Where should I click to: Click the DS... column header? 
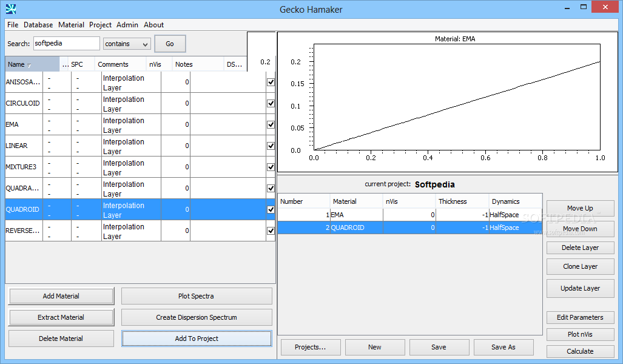[x=235, y=64]
